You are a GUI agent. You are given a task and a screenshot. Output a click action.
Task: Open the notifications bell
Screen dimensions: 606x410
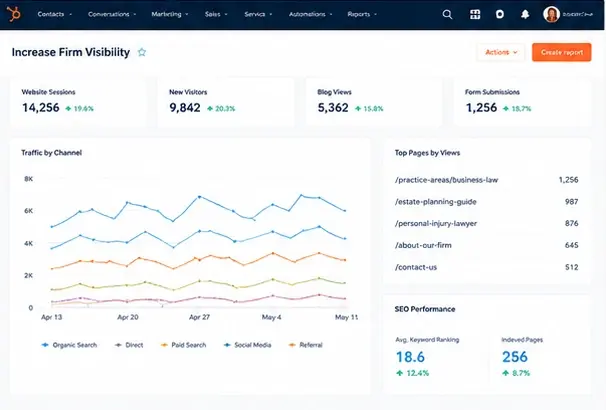(525, 15)
